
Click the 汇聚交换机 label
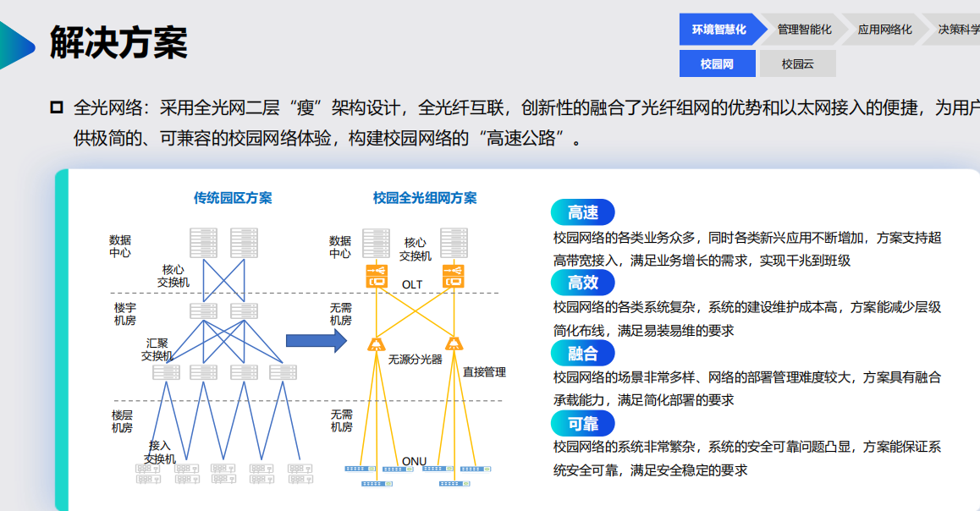pos(157,349)
